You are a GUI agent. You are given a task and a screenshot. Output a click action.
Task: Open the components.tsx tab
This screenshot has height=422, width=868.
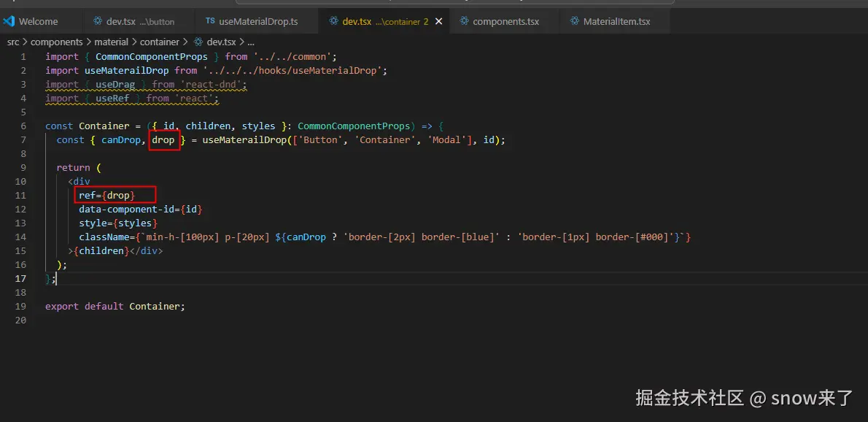pyautogui.click(x=504, y=22)
